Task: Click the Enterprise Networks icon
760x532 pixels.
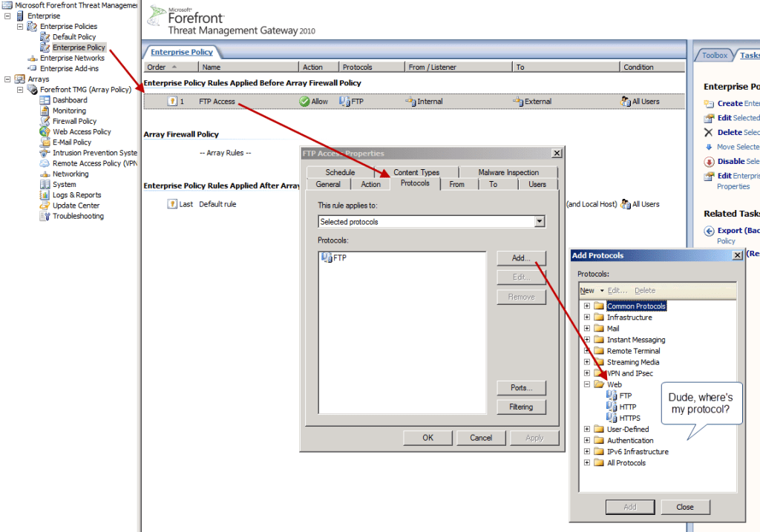Action: coord(33,58)
